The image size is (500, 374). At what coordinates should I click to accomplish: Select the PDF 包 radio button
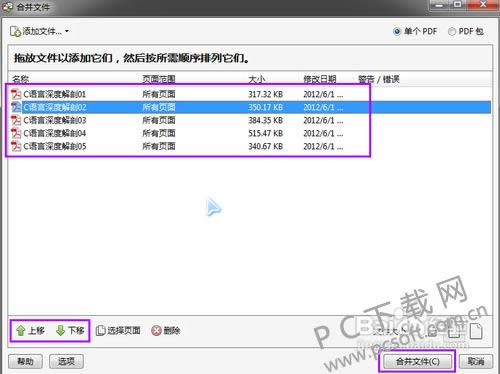pos(452,32)
